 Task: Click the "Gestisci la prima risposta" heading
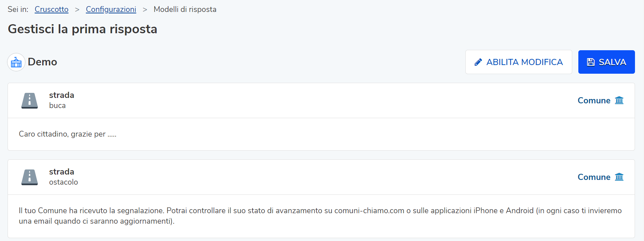click(83, 29)
